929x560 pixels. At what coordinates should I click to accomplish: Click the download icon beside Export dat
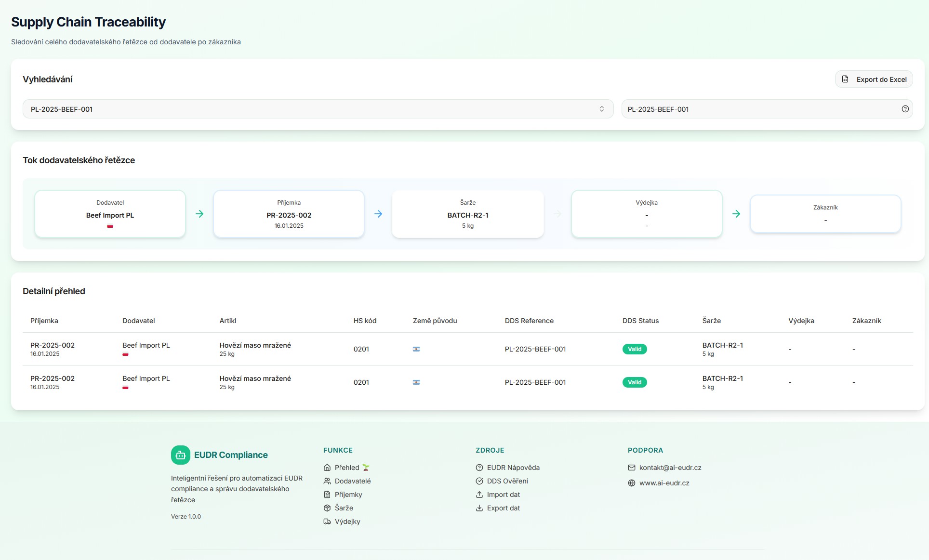479,508
